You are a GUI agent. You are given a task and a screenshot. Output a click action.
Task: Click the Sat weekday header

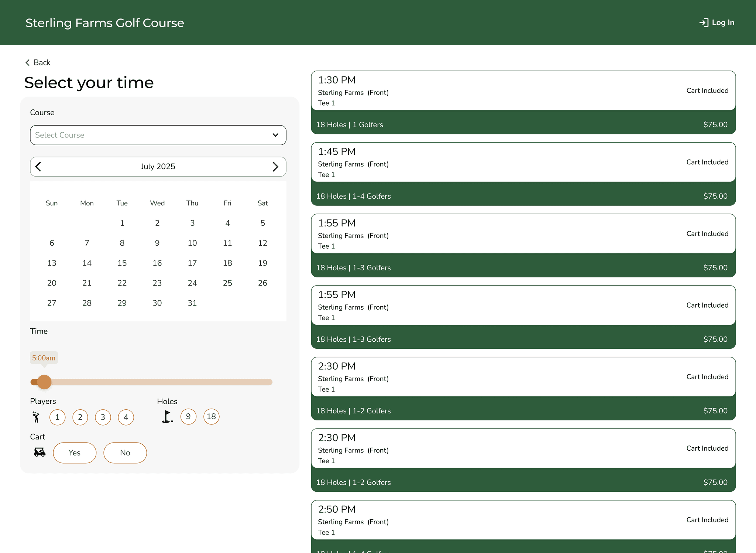(x=262, y=203)
